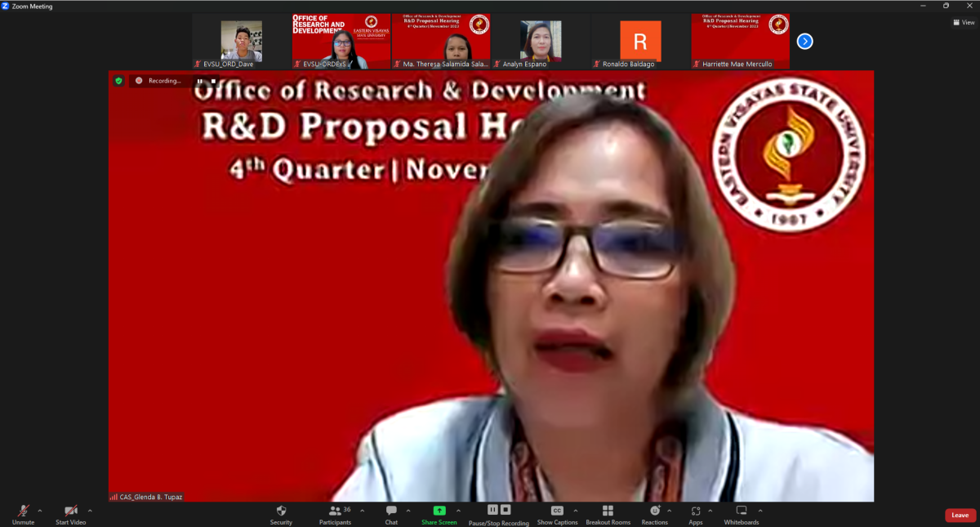The width and height of the screenshot is (980, 527).
Task: Open the Security shield icon
Action: pyautogui.click(x=281, y=511)
